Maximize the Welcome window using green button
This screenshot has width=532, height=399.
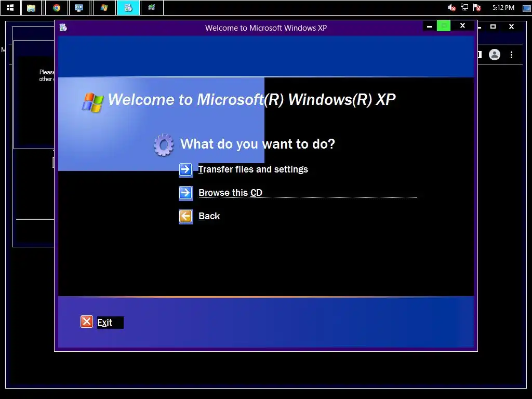(x=444, y=26)
